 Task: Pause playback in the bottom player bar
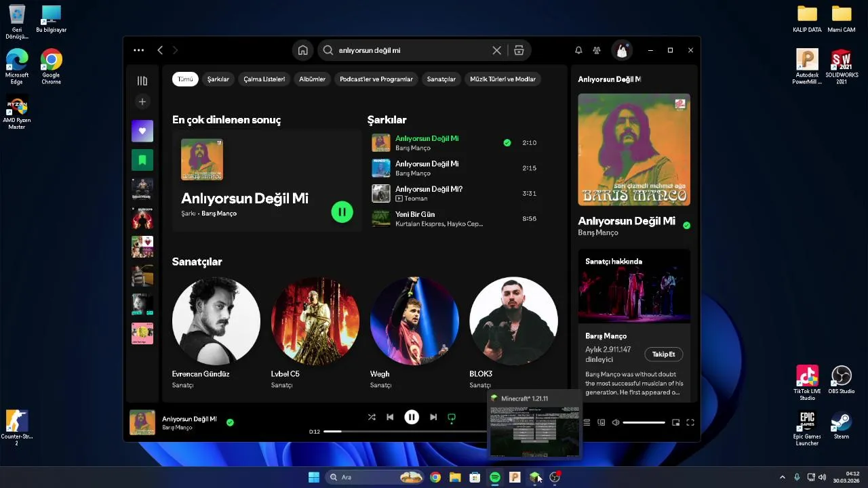[x=412, y=417]
